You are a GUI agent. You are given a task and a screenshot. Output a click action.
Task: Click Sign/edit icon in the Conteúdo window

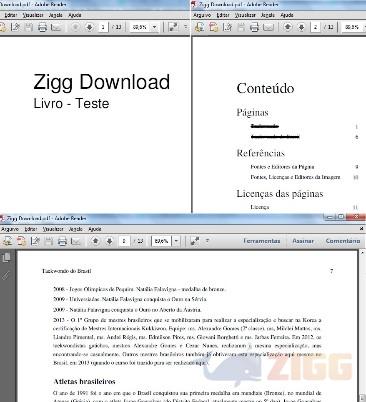(227, 27)
